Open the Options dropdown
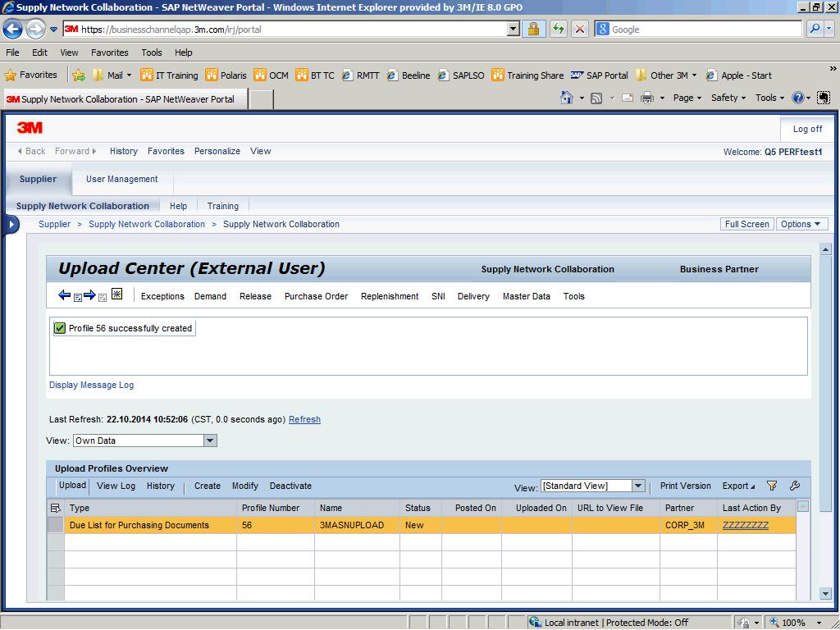Viewport: 840px width, 630px height. pyautogui.click(x=801, y=225)
